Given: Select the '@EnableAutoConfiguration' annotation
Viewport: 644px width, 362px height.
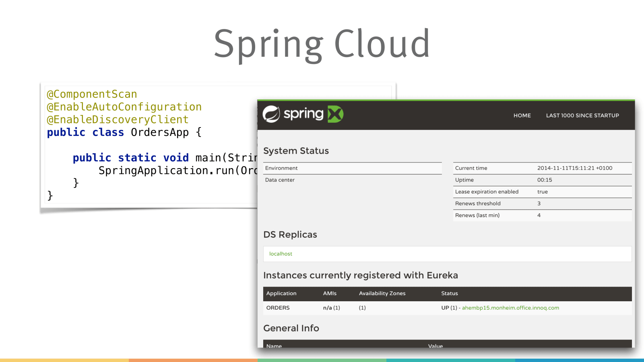Looking at the screenshot, I should (x=124, y=107).
